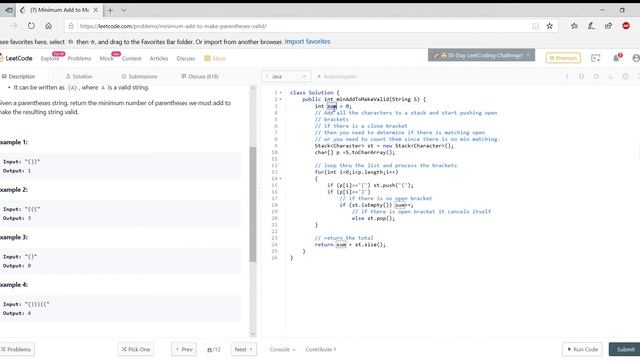
Task: Click the Pick One random button
Action: coord(136,349)
